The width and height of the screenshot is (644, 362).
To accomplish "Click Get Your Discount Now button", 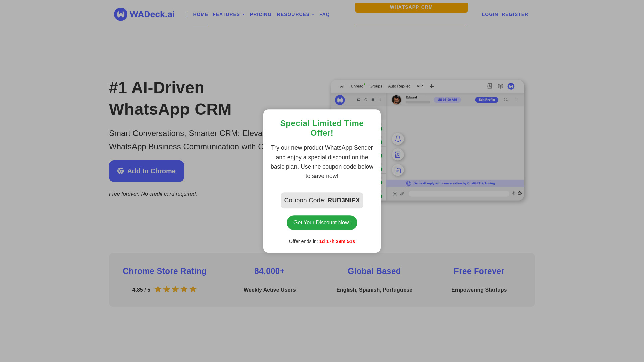I will [322, 222].
